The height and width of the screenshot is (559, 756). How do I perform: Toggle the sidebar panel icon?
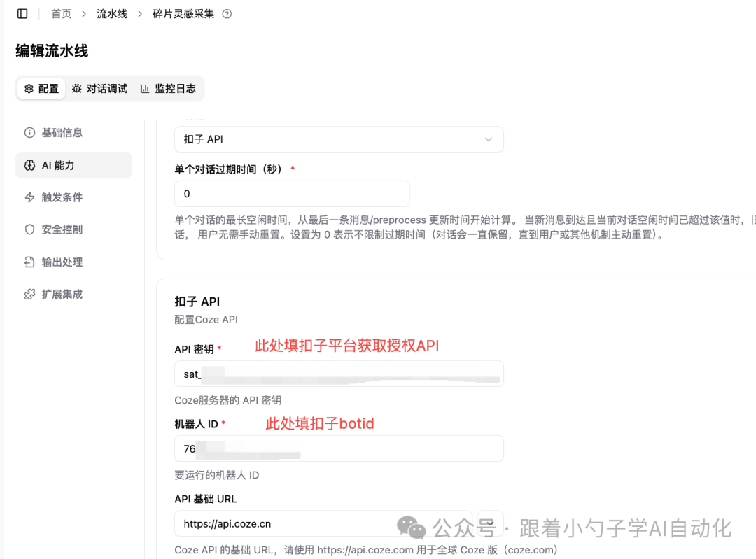22,13
